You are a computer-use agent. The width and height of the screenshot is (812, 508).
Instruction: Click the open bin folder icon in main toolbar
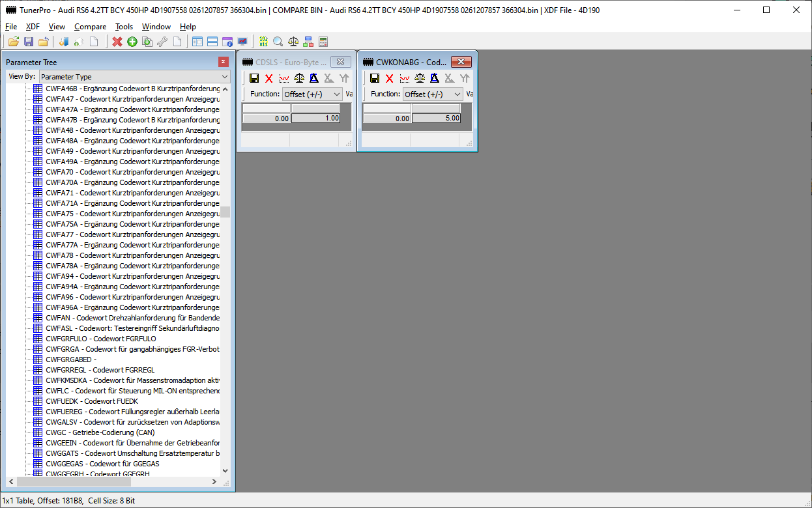point(13,42)
